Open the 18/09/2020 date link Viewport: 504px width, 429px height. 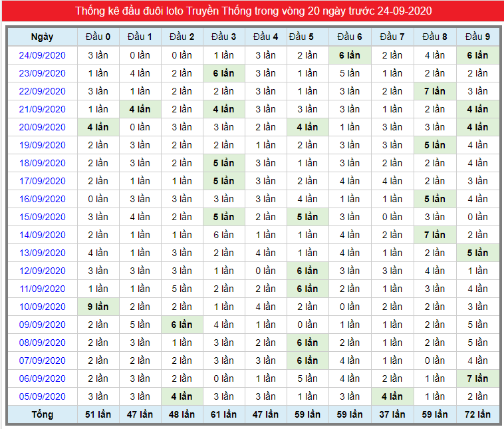coord(42,163)
